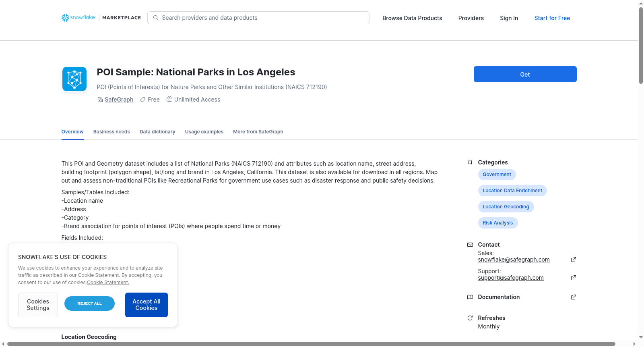Click Start for Free link
644x347 pixels.
click(x=552, y=18)
